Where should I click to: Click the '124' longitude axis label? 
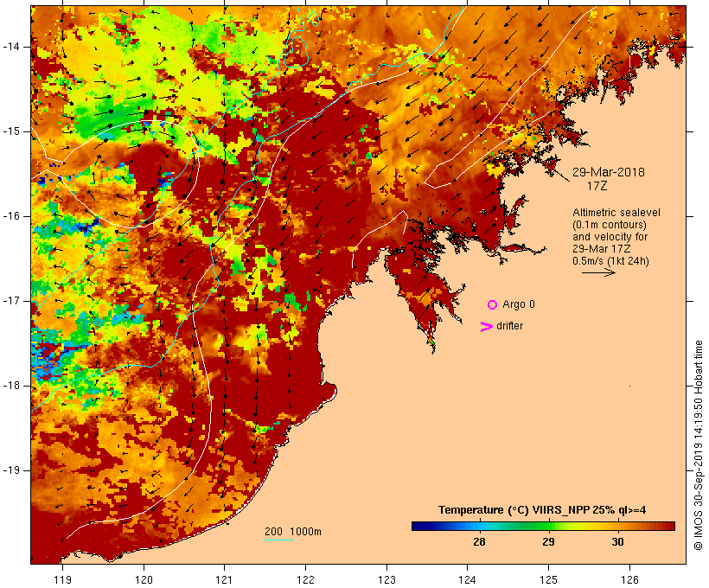[x=468, y=579]
